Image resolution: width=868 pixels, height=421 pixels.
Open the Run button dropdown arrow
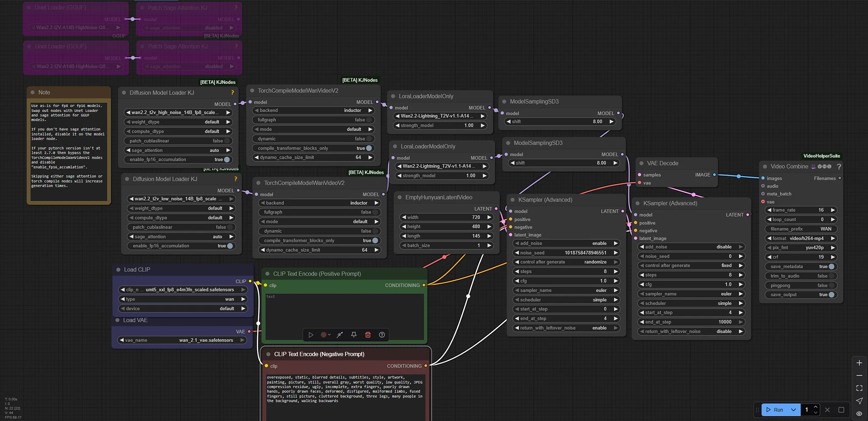click(793, 410)
